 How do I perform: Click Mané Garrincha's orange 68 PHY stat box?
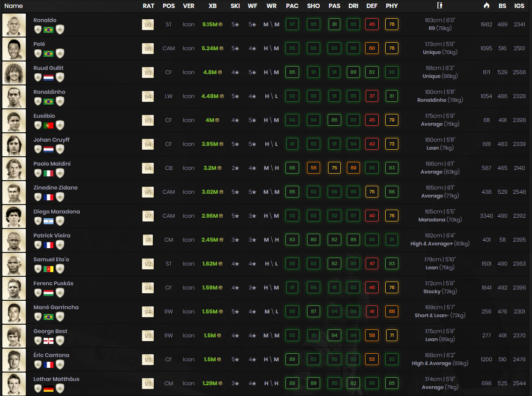pos(391,312)
